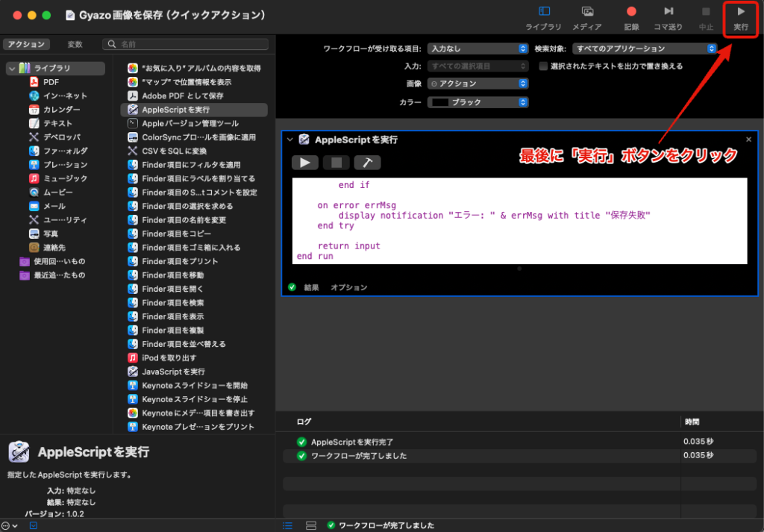Screen dimensions: 764x532
Task: Click オプション below the script editor
Action: [348, 287]
